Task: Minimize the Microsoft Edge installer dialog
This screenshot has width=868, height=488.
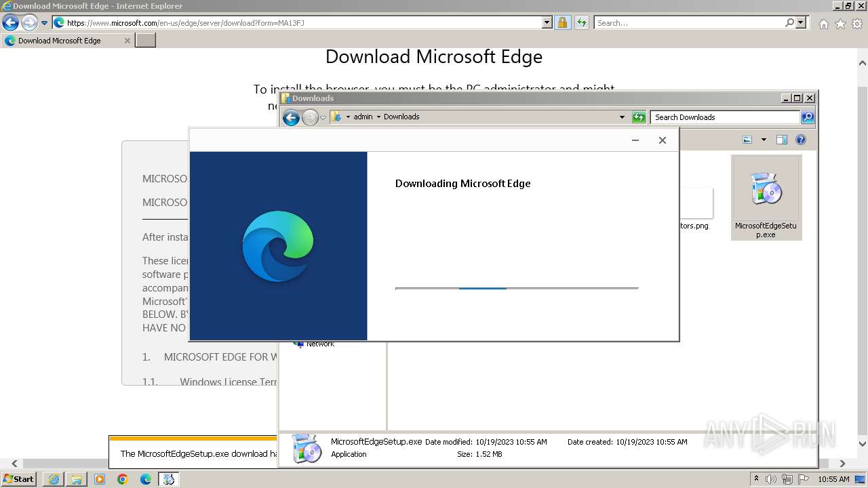Action: pos(635,140)
